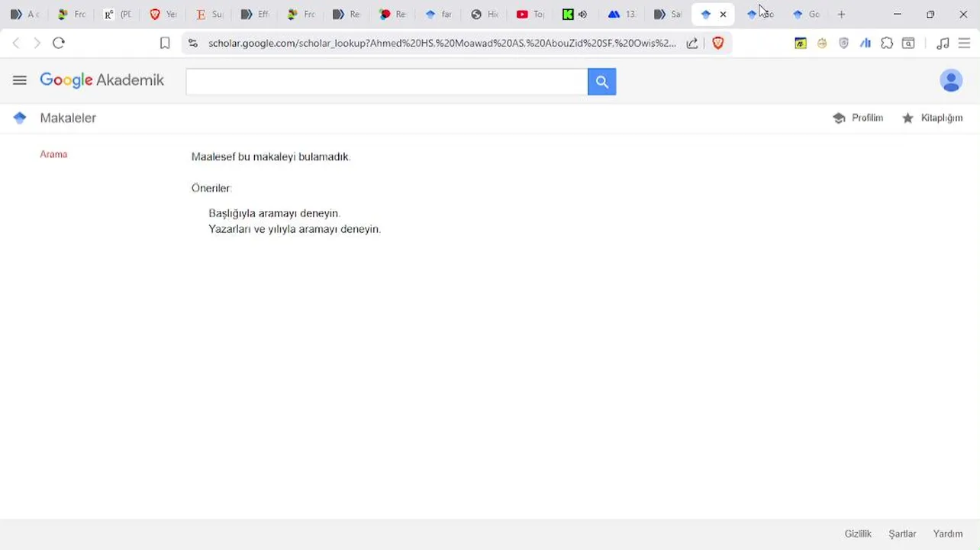980x550 pixels.
Task: Open the Şartlar footer link
Action: (902, 534)
